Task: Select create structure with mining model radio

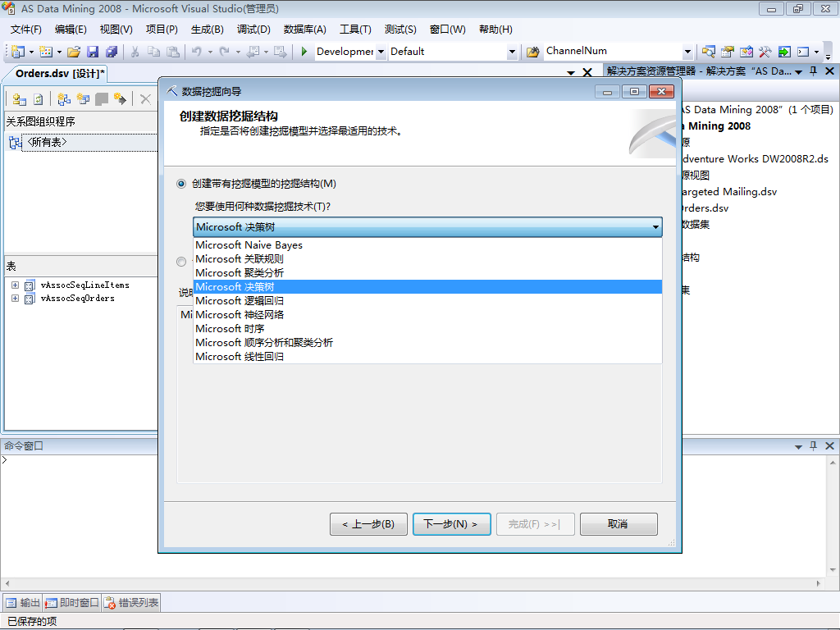Action: tap(181, 184)
